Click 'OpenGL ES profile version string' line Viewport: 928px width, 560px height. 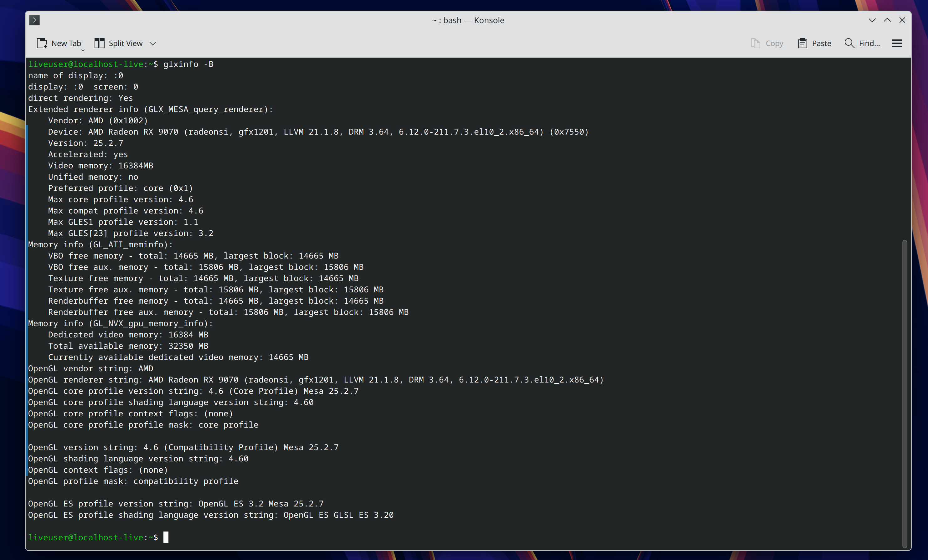tap(176, 504)
